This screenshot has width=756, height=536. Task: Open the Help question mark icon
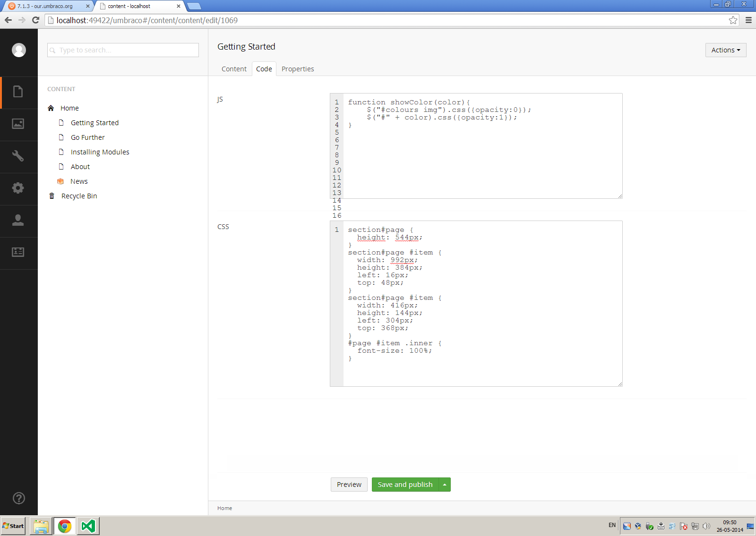pyautogui.click(x=19, y=498)
